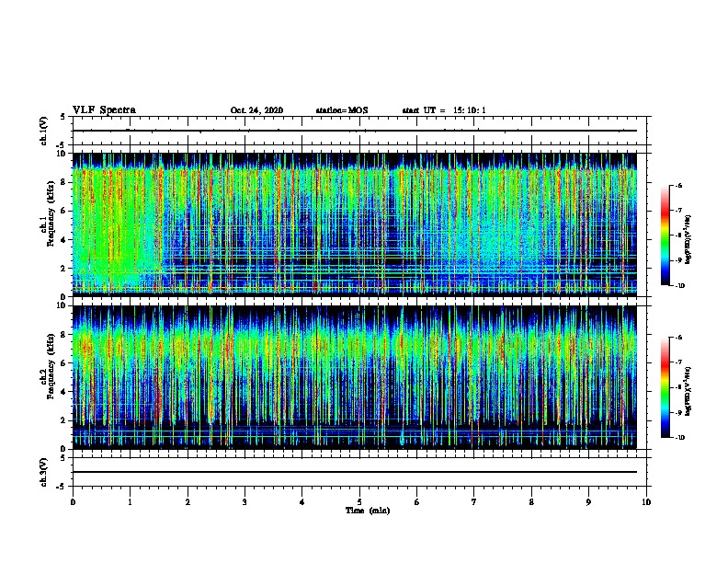
Task: Click the "-10" tick on upper colorbar
Action: click(679, 286)
